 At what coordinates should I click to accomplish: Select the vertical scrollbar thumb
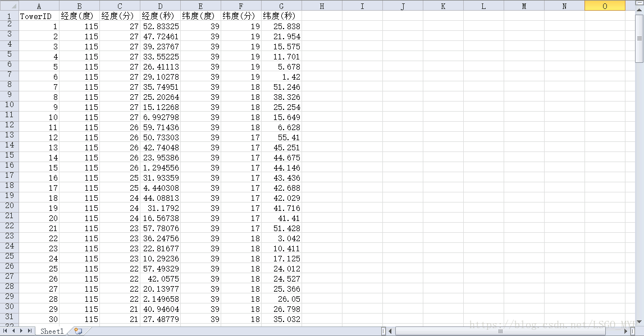coord(640,38)
